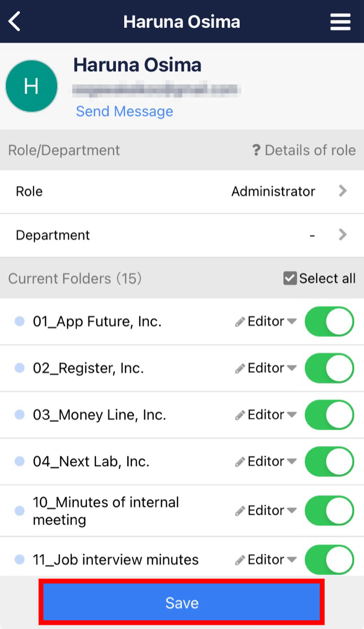Disable access toggle for 01_App Future, Inc.
The height and width of the screenshot is (629, 364).
point(329,321)
